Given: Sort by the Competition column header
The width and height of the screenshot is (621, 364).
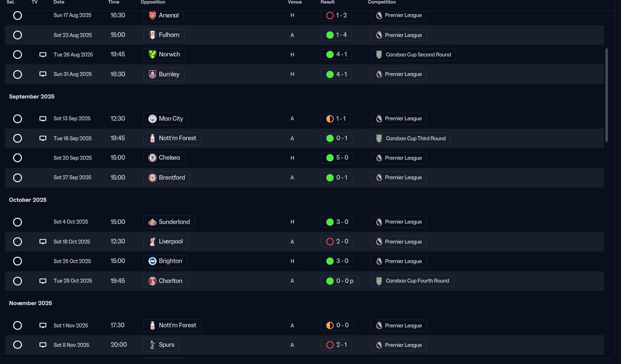Looking at the screenshot, I should (382, 2).
